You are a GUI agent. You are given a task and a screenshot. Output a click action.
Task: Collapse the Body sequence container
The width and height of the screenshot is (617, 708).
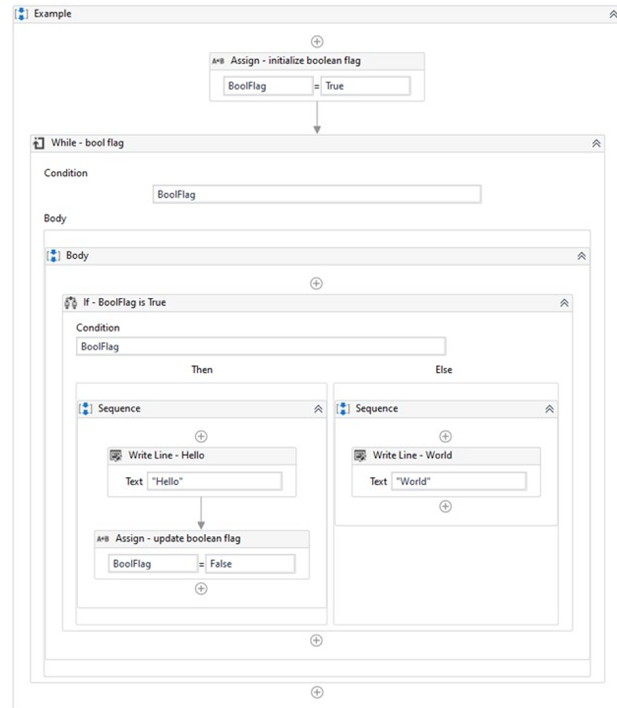click(581, 256)
